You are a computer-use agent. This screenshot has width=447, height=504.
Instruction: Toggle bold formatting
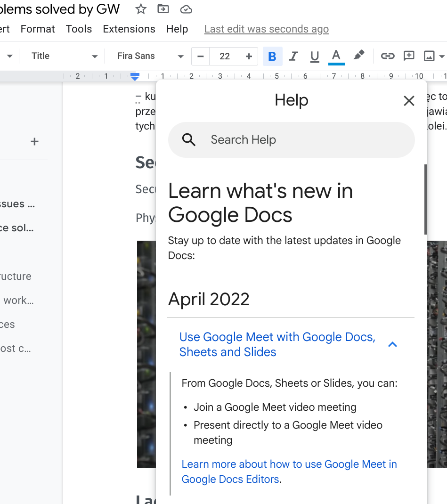(272, 56)
